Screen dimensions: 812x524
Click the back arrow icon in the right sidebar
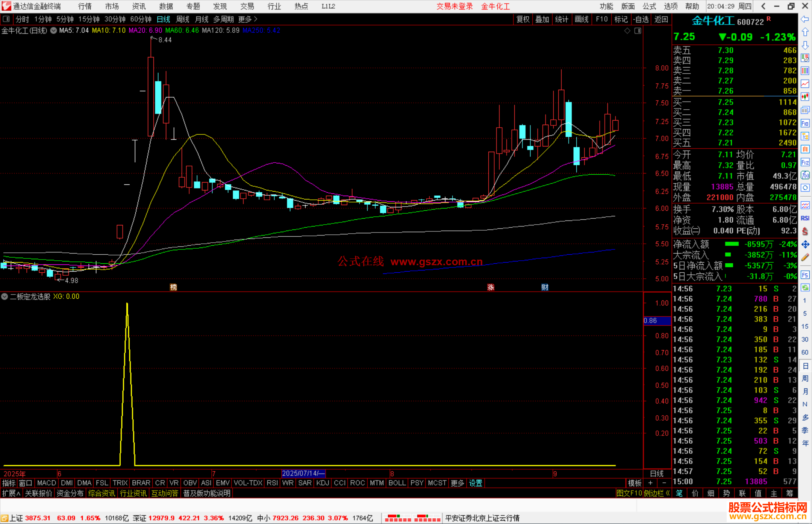coord(805,19)
